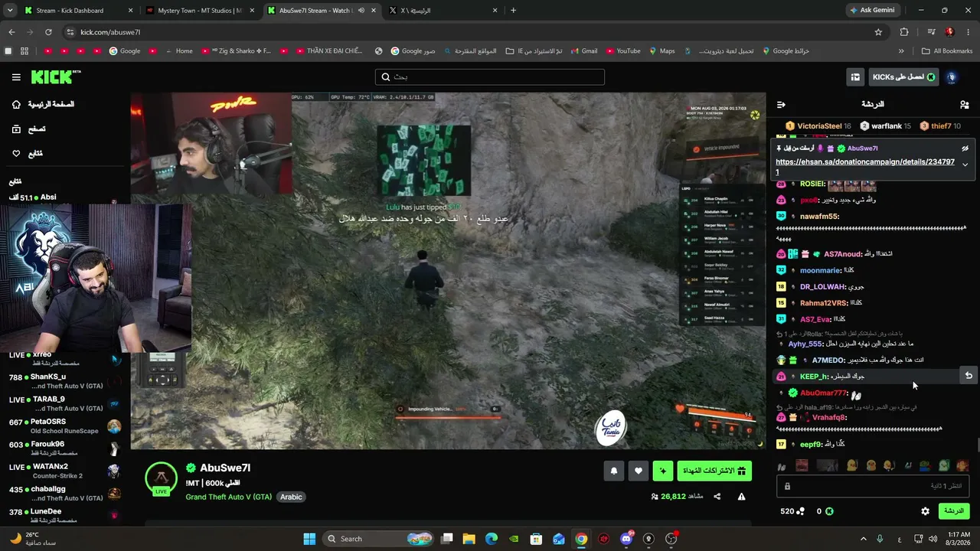Collapse the chat panel with the arrow icon

click(x=781, y=105)
